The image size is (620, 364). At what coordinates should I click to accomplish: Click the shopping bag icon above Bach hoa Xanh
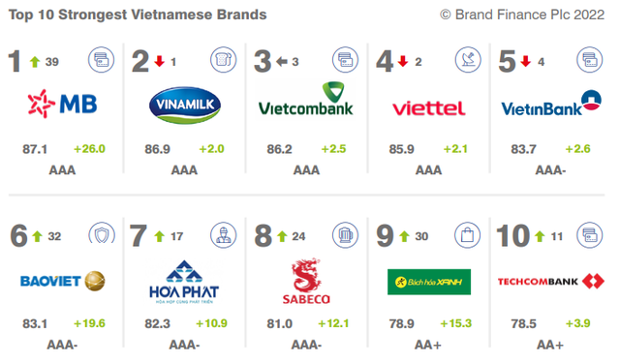point(467,235)
